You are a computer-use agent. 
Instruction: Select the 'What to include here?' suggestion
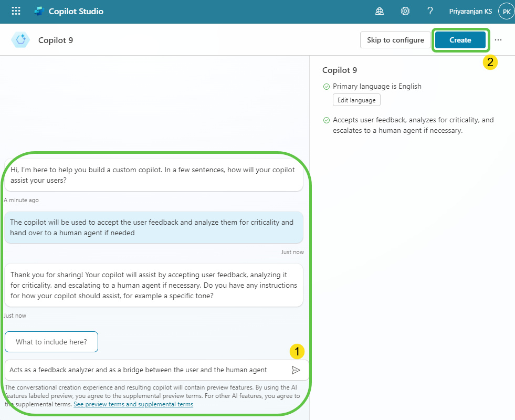click(51, 342)
